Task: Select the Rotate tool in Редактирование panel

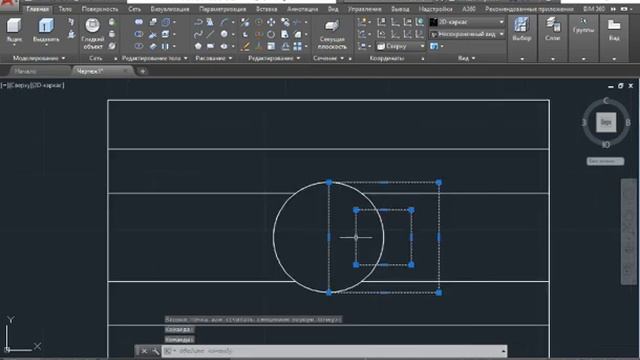Action: (x=271, y=34)
